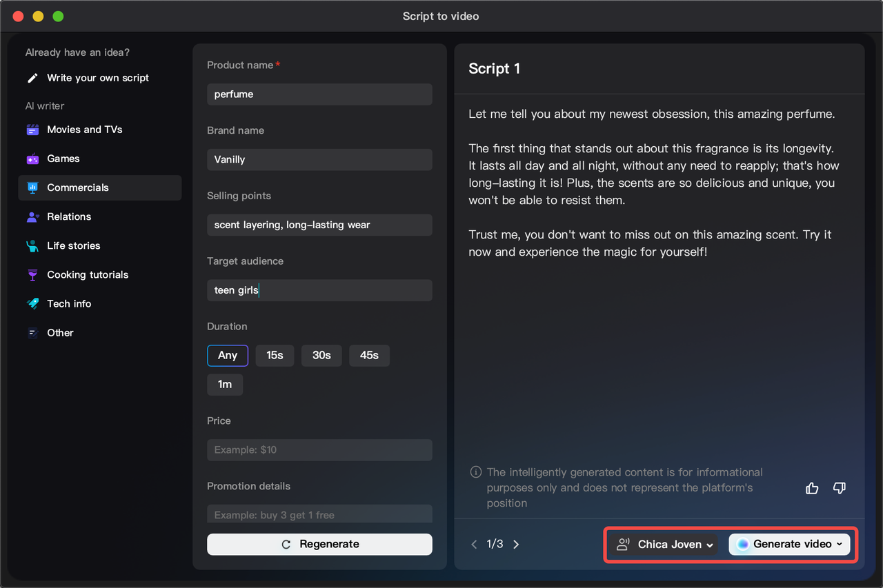Go to the previous script arrow
The image size is (883, 588).
[x=474, y=544]
